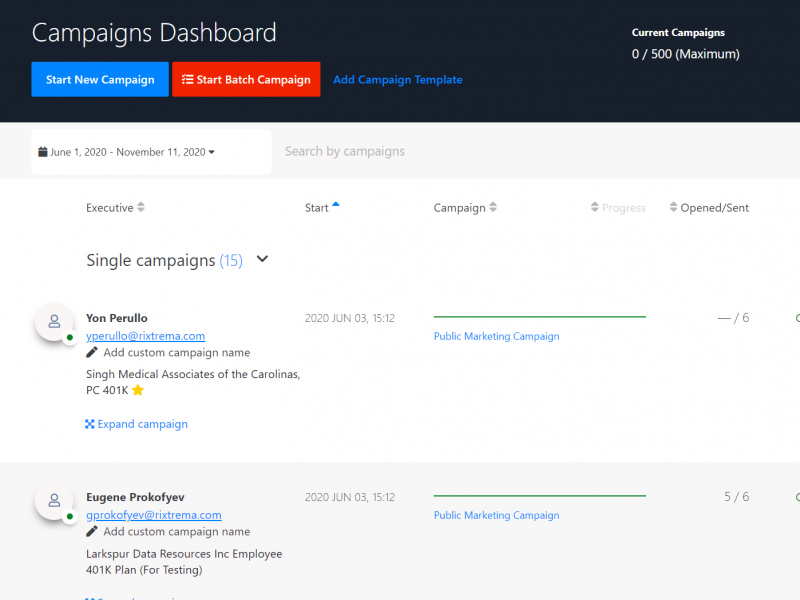This screenshot has width=800, height=600.
Task: Click Yon Perullo's user avatar icon
Action: click(54, 322)
